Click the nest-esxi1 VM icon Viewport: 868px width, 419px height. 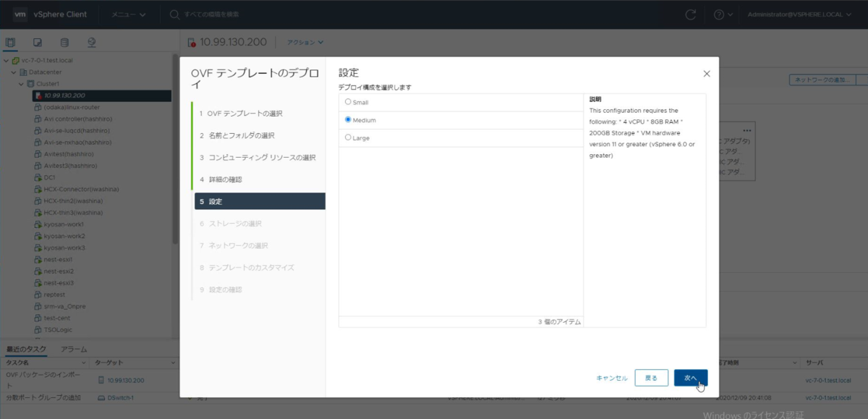38,259
